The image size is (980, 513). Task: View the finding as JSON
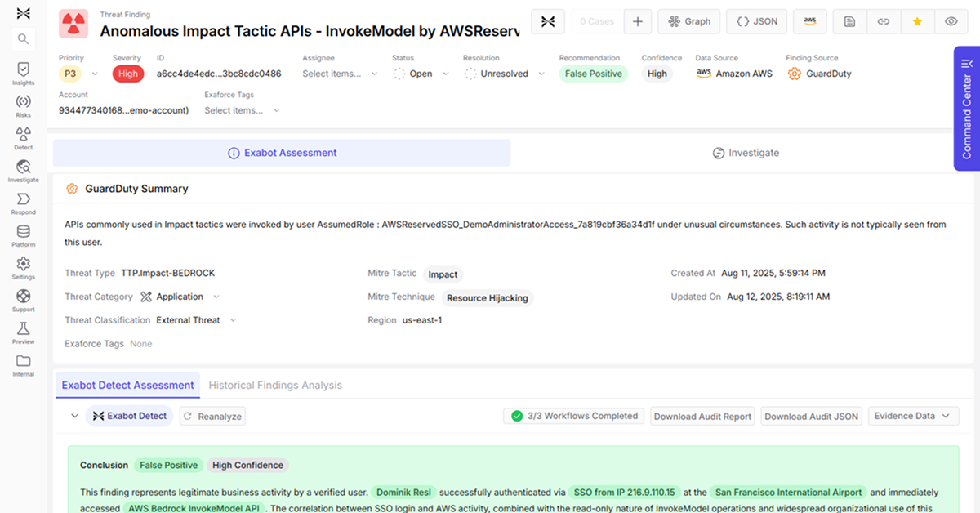click(x=757, y=21)
